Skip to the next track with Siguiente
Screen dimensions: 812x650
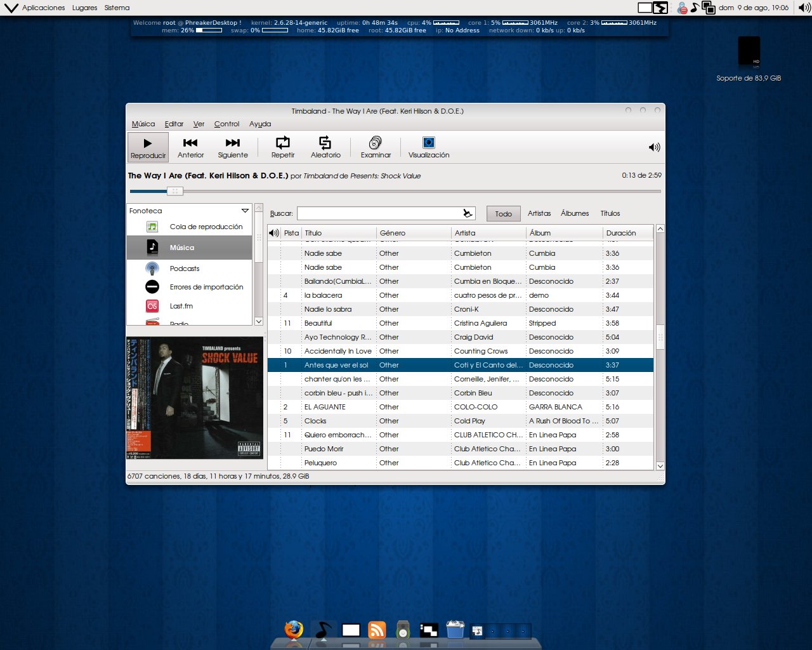(233, 147)
